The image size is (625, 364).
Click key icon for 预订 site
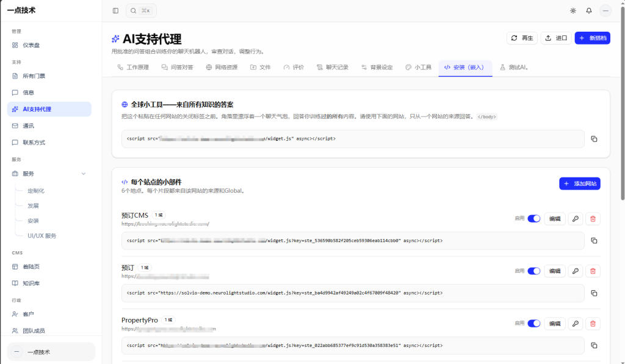pos(575,271)
